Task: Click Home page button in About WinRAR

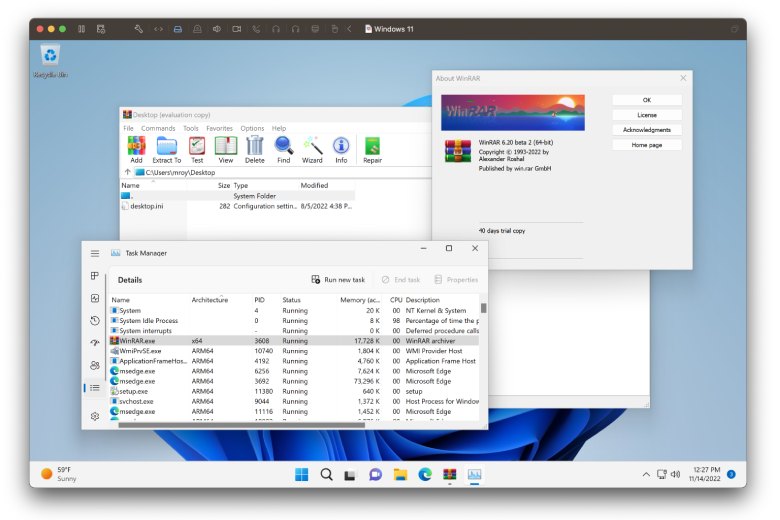Action: pos(647,145)
